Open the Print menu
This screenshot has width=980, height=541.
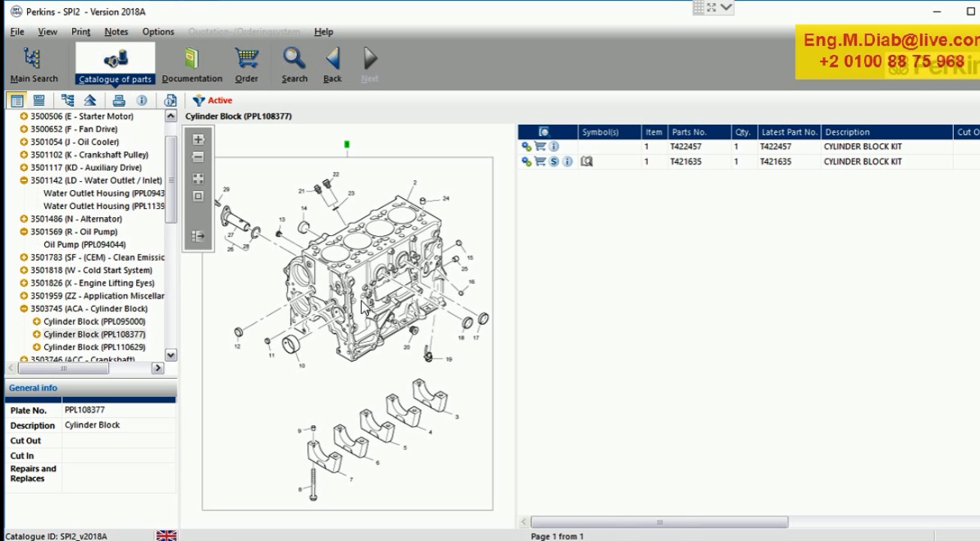click(81, 32)
